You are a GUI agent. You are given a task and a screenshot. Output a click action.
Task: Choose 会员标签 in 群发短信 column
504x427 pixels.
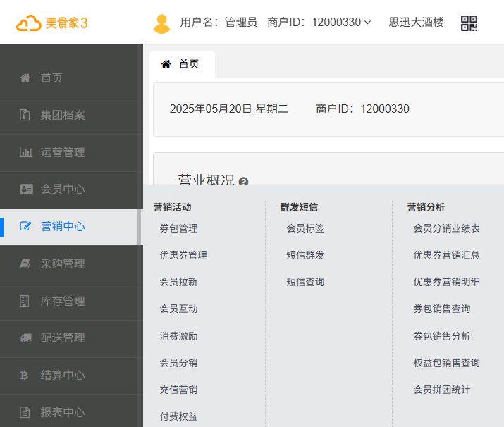305,228
